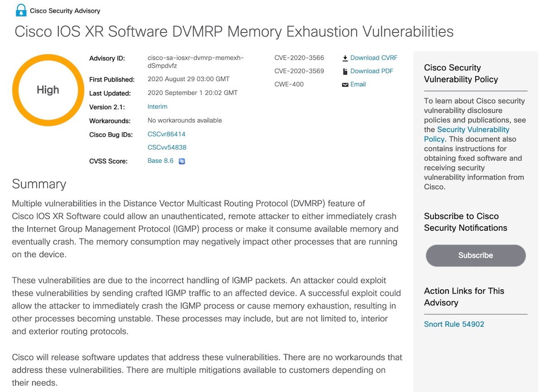Open the Download CVRF link
Screen dimensions: 543x392
coord(374,58)
